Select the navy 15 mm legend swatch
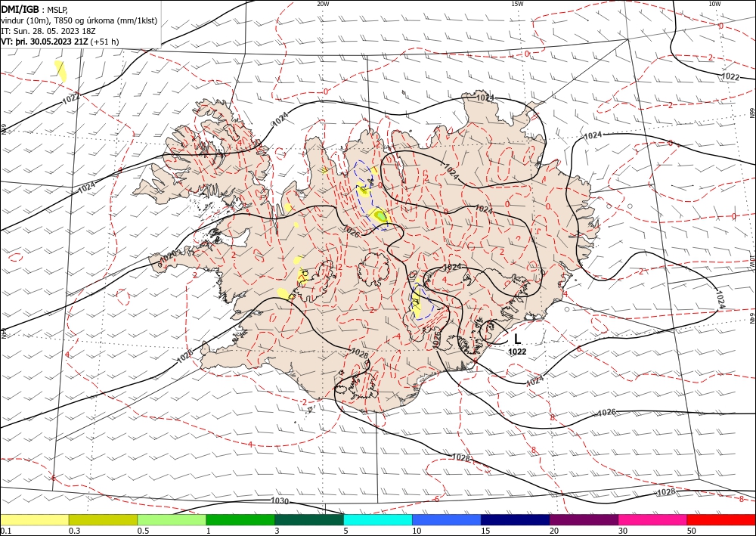Viewport: 756px width, 536px height. click(x=516, y=519)
